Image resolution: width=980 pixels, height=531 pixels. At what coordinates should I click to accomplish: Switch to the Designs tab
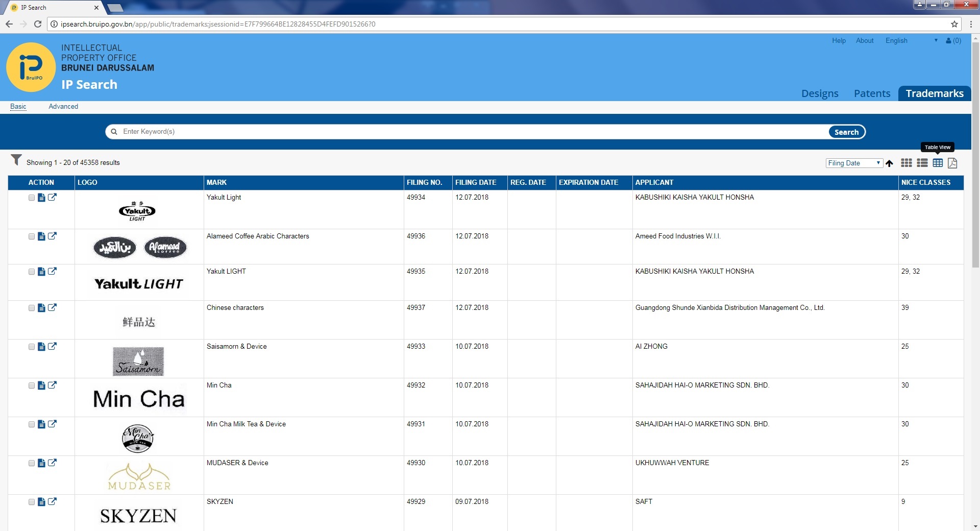click(820, 93)
